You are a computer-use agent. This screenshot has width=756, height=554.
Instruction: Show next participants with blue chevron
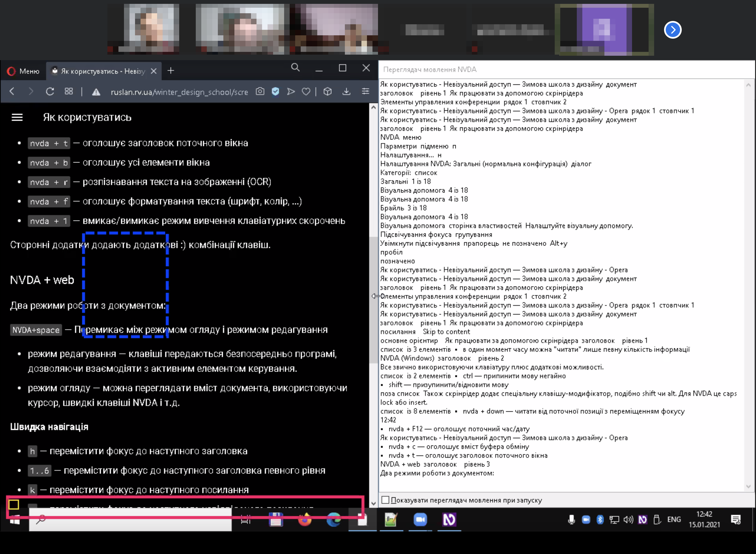(672, 30)
